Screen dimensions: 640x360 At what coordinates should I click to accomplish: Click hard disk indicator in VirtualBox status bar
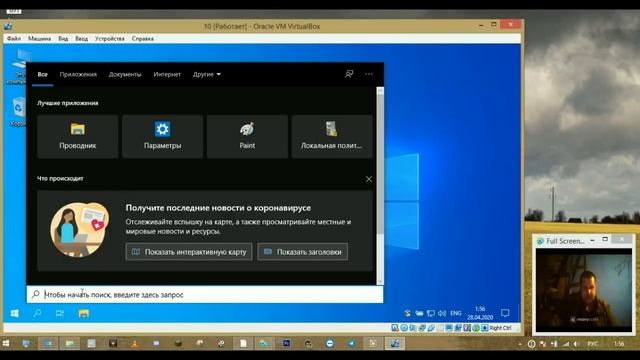coord(395,328)
